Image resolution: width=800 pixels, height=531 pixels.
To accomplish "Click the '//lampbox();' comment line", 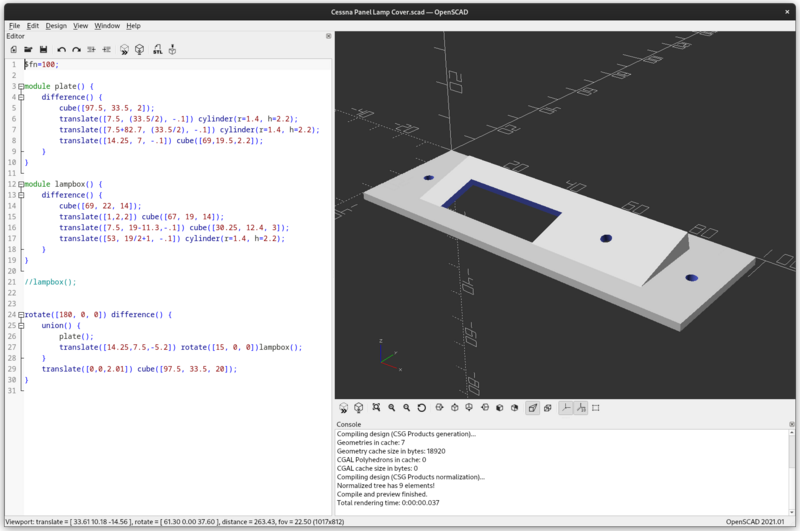I will [50, 282].
